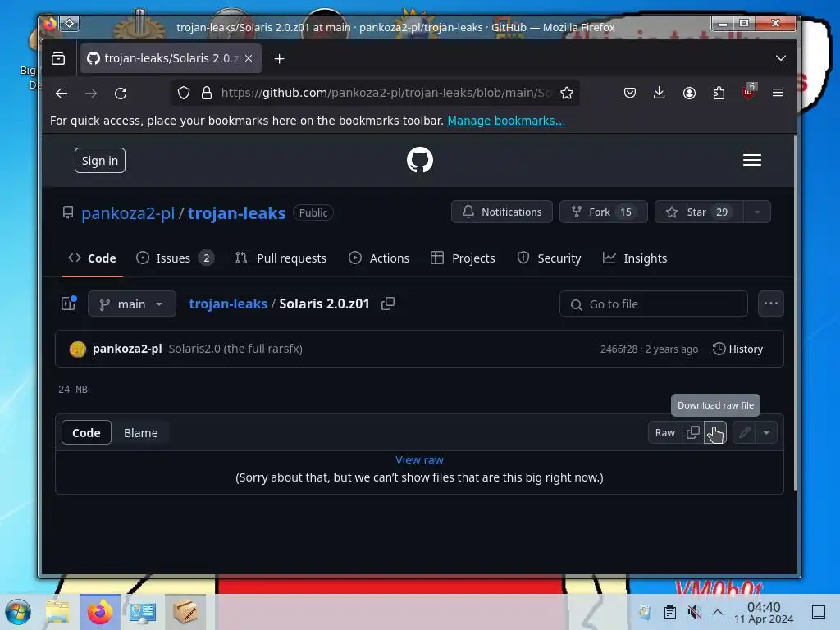
Task: Click the Notifications button
Action: pyautogui.click(x=501, y=212)
